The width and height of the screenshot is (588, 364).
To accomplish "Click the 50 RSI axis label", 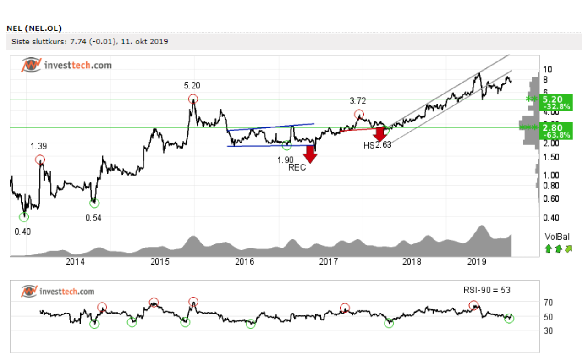I will click(547, 317).
